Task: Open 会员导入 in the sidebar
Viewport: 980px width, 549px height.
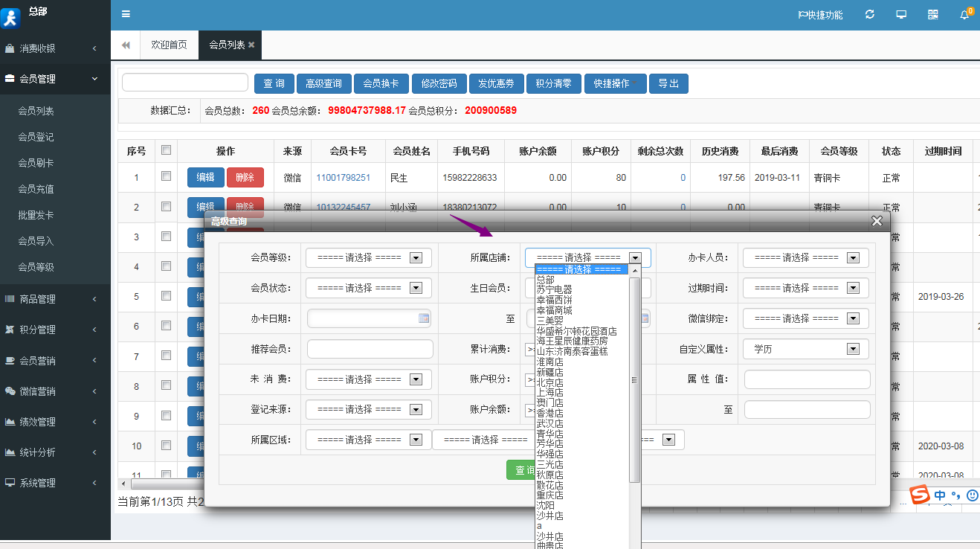Action: click(x=36, y=241)
